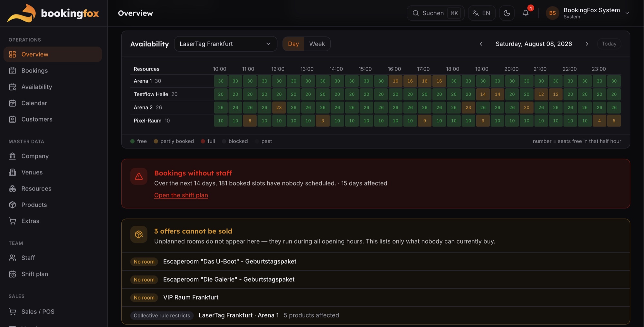
Task: Click Testflow Halle 19:00 slot showing 14
Action: [483, 94]
